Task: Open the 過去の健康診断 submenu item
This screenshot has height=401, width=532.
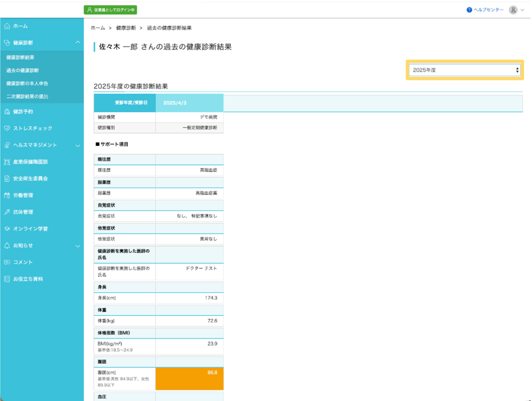Action: (x=23, y=71)
